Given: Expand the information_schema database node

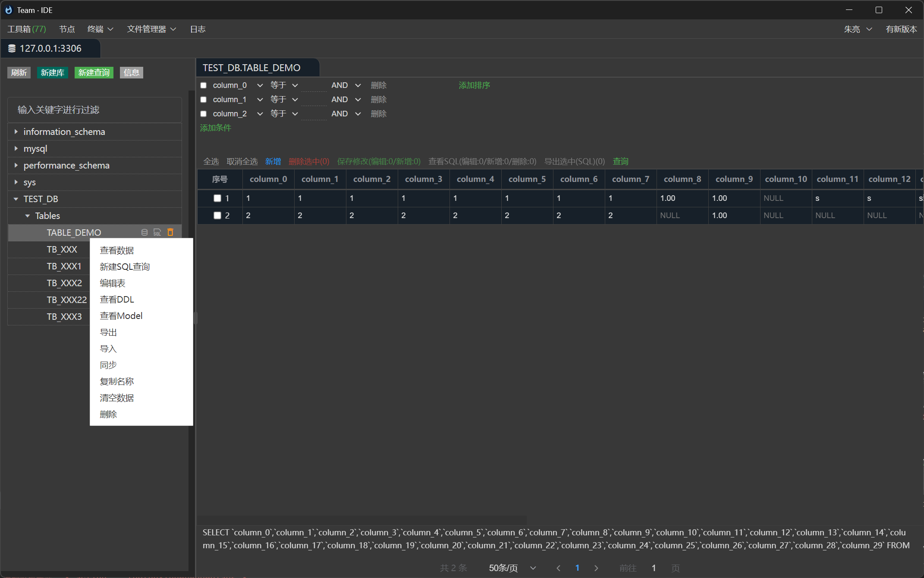Looking at the screenshot, I should pos(16,131).
